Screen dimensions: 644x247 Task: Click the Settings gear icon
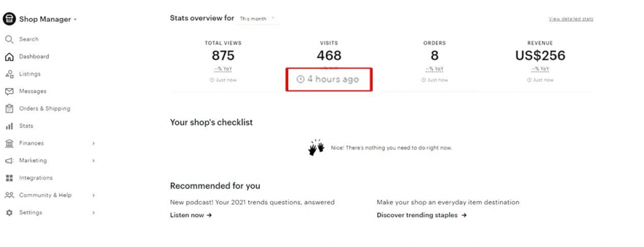(9, 212)
